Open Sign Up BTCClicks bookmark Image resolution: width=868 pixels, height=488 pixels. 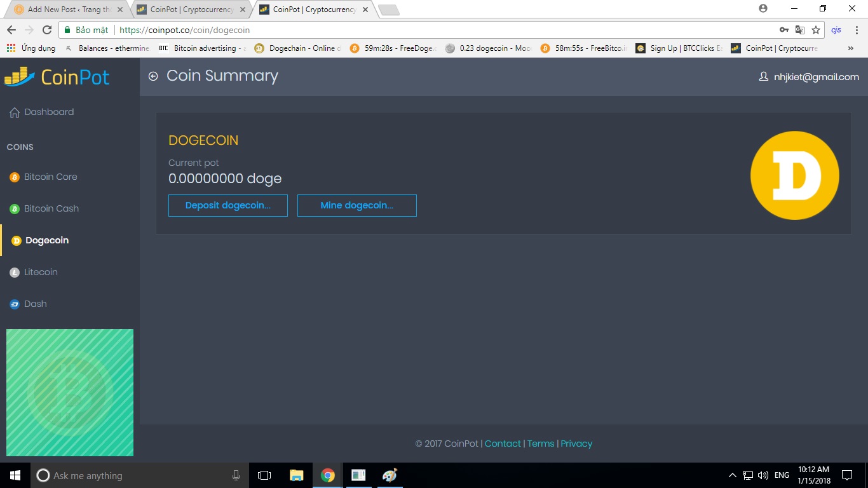tap(679, 48)
